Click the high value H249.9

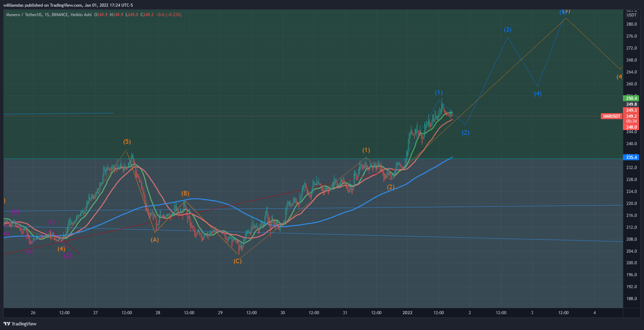[117, 15]
